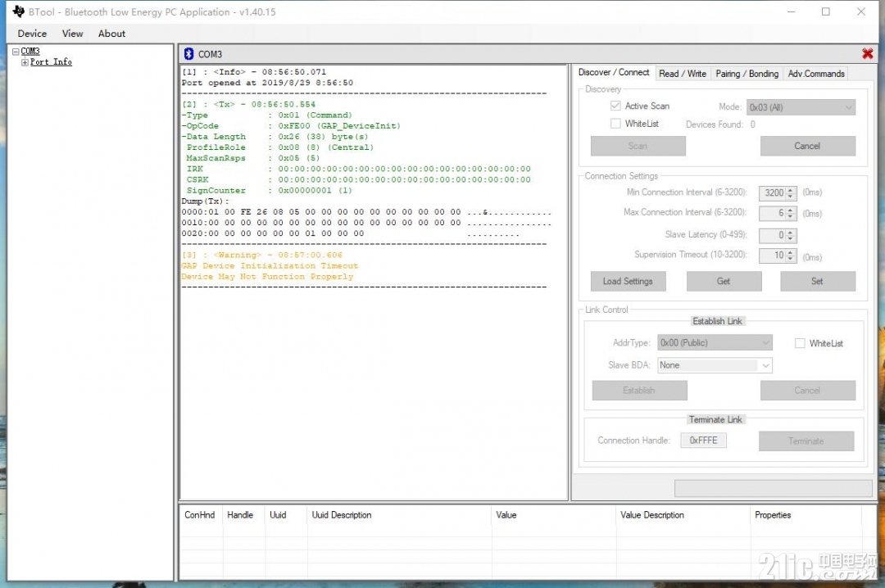
Task: Click the 'GAP Device Initialization Timeout' warning line
Action: pyautogui.click(x=270, y=266)
